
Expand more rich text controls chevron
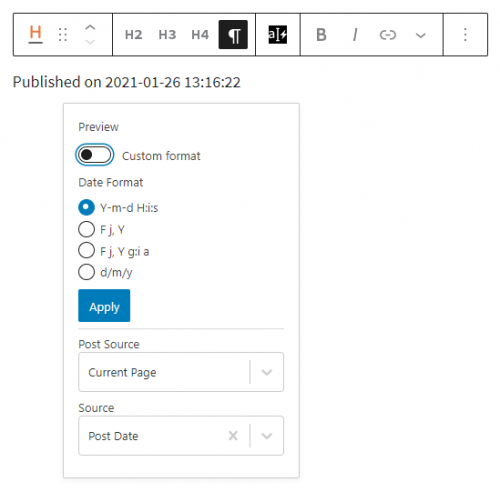click(421, 35)
